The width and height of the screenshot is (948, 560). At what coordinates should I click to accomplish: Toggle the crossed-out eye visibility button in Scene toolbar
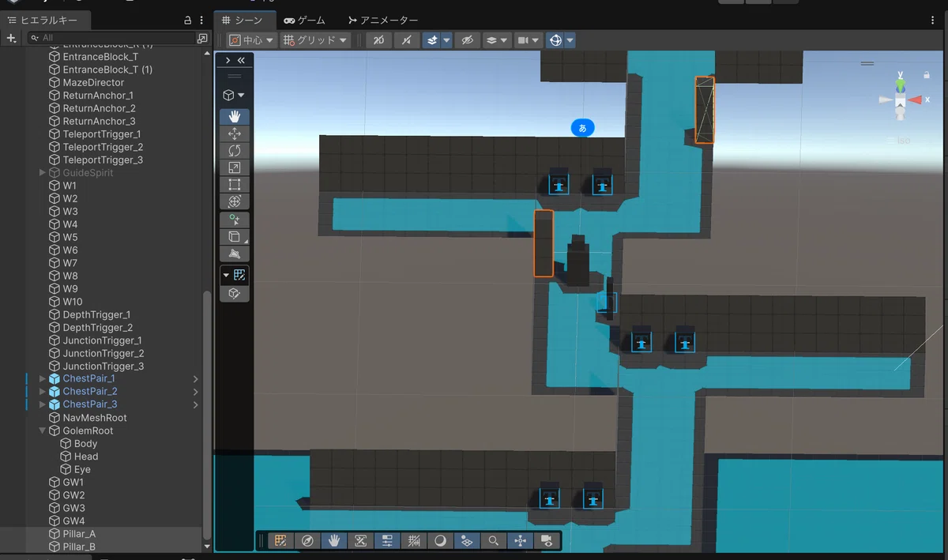tap(467, 39)
